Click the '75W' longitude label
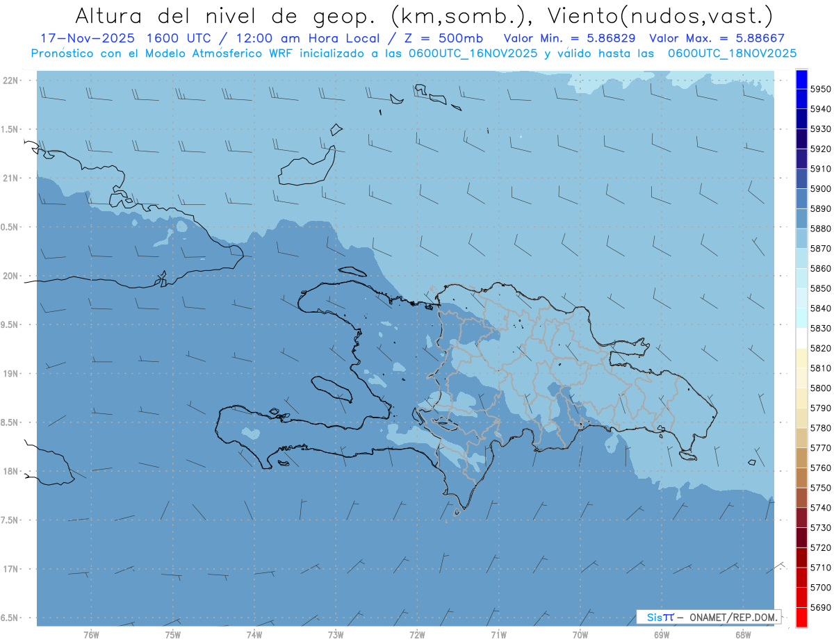This screenshot has width=834, height=644. point(173,634)
